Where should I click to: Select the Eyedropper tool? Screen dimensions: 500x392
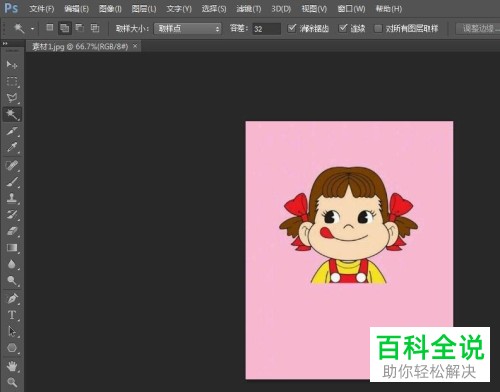[12, 147]
